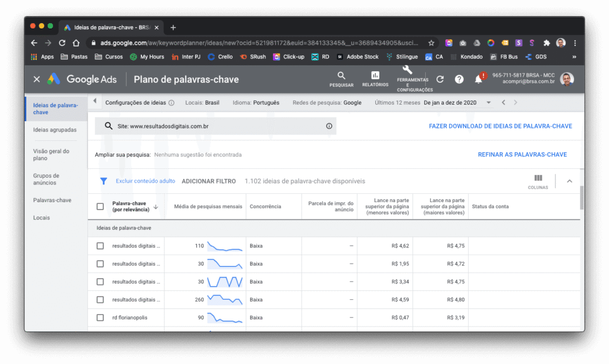This screenshot has height=364, width=609.
Task: Collapse the filter bar chevron
Action: [x=569, y=181]
